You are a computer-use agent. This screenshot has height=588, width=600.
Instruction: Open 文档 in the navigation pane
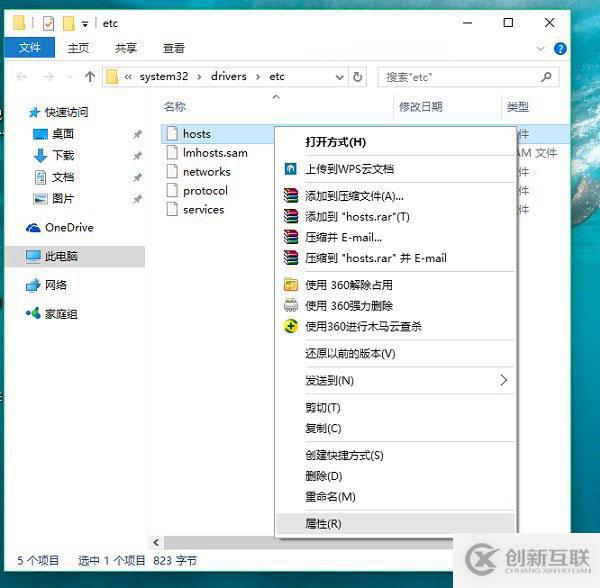54,177
